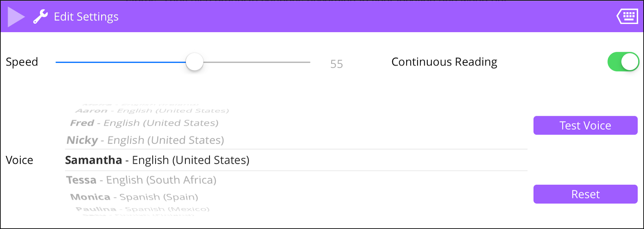Choose the Tessa South Africa voice
The image size is (644, 229).
click(141, 180)
